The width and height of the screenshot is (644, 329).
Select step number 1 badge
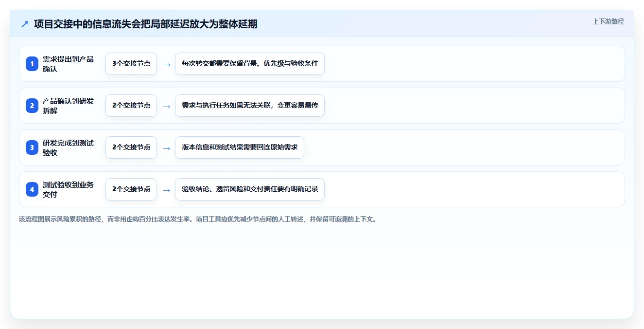coord(32,64)
